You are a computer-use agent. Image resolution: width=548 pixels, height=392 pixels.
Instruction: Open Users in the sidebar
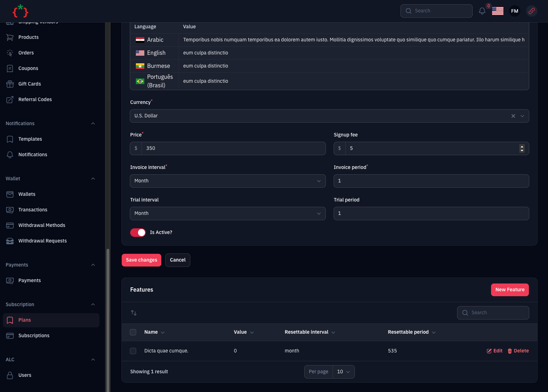tap(51, 375)
